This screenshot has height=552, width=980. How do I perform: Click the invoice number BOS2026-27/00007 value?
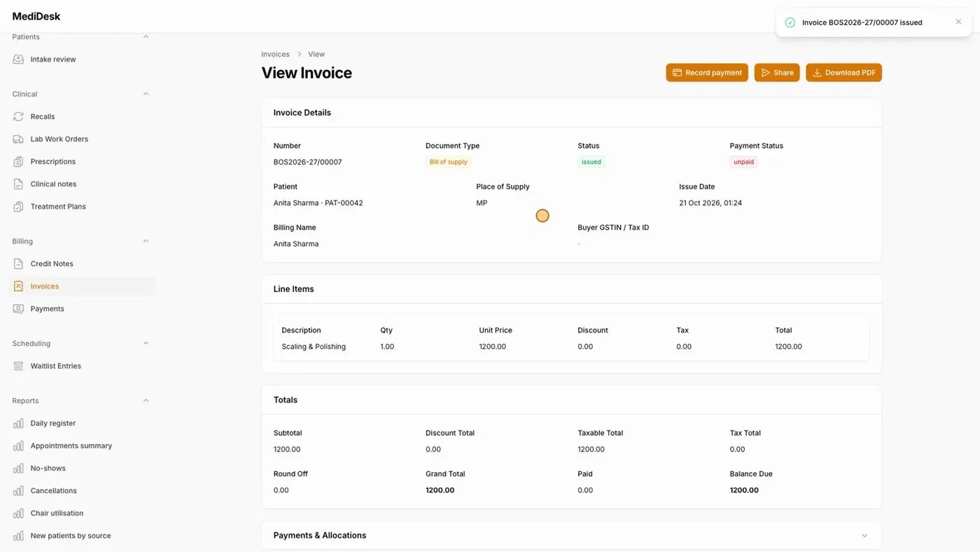tap(307, 162)
